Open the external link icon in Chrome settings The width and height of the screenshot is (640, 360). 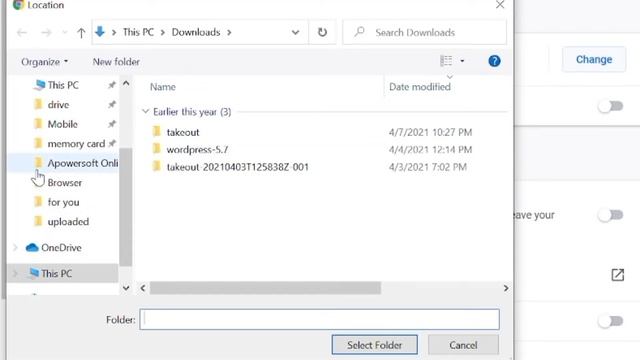[x=618, y=275]
